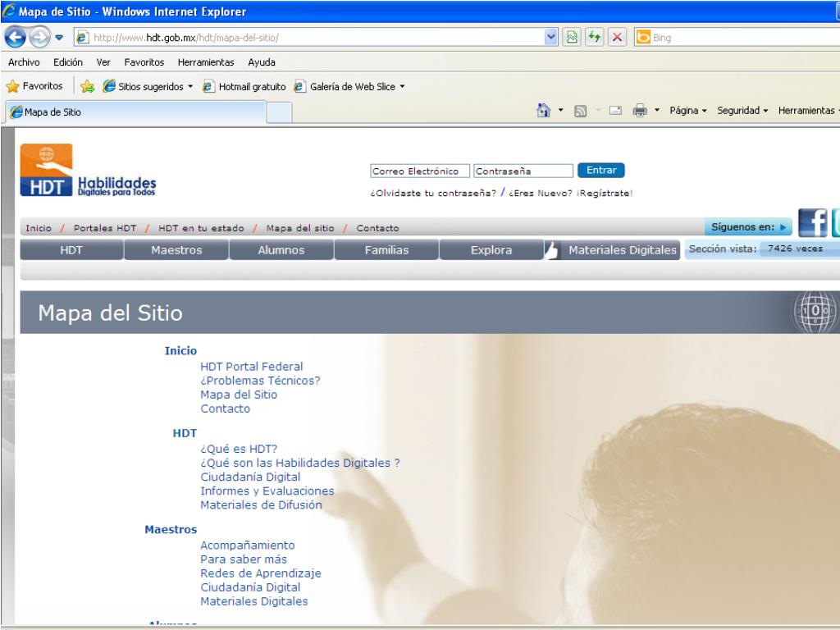Click the RSS feeds icon

pos(580,111)
